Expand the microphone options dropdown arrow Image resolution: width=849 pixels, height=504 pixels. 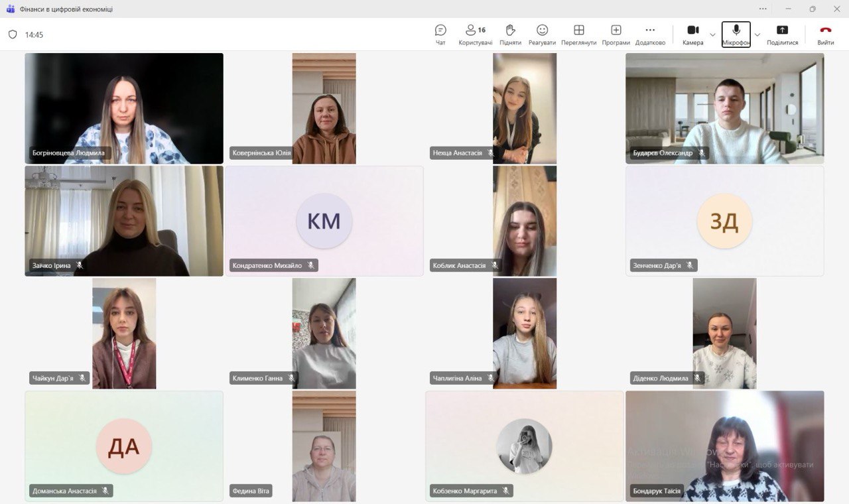click(757, 34)
